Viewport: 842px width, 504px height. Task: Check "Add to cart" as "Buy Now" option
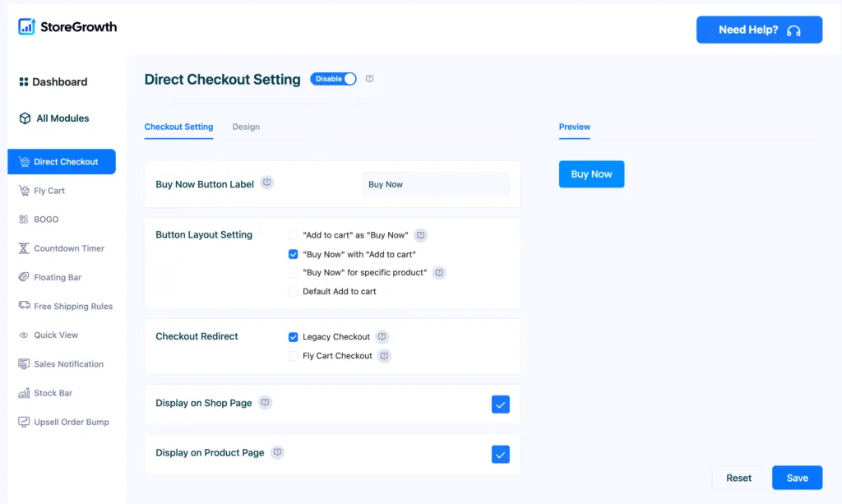[294, 235]
